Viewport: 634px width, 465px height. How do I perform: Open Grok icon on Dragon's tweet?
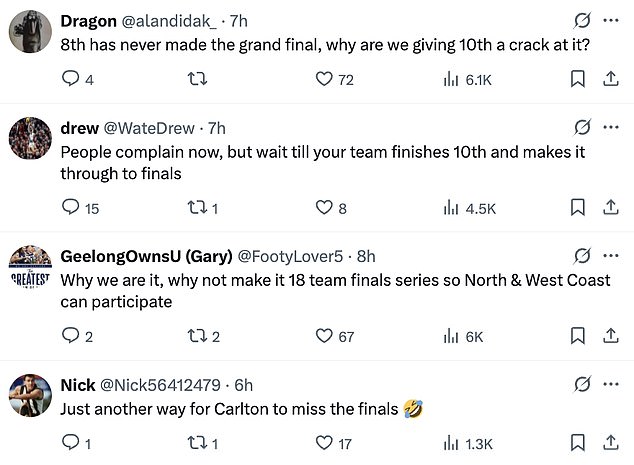click(x=581, y=20)
